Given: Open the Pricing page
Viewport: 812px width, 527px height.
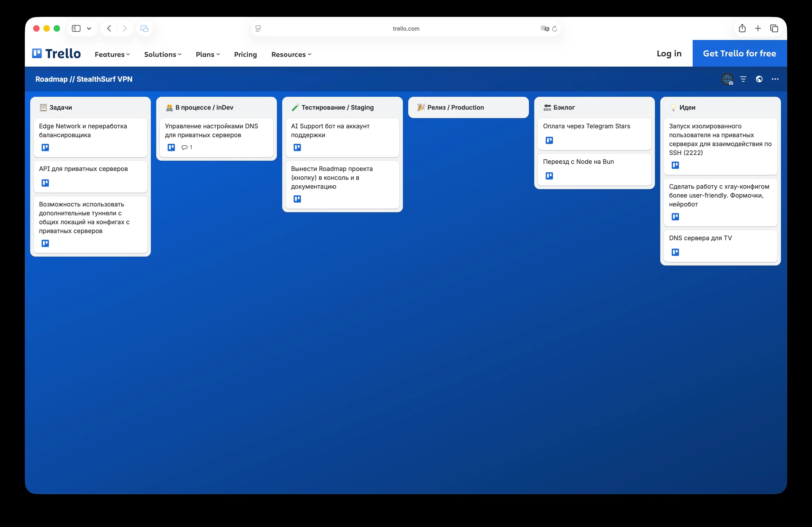Looking at the screenshot, I should pos(245,54).
